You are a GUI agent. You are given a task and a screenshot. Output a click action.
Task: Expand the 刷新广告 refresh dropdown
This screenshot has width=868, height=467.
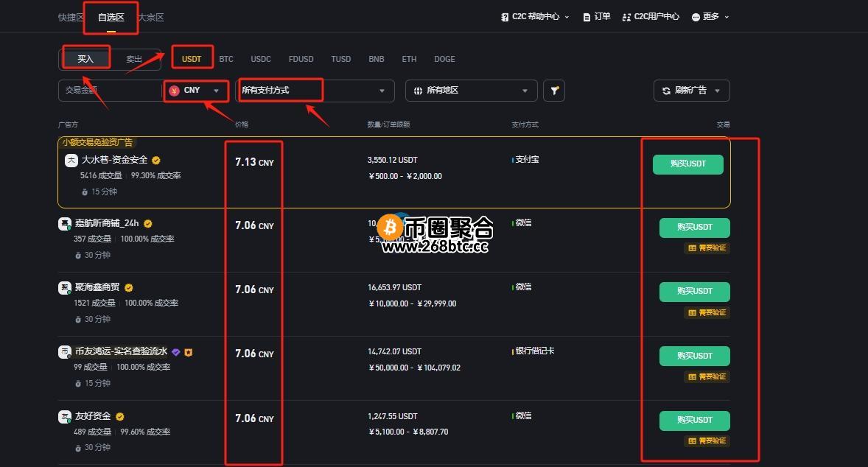click(717, 91)
